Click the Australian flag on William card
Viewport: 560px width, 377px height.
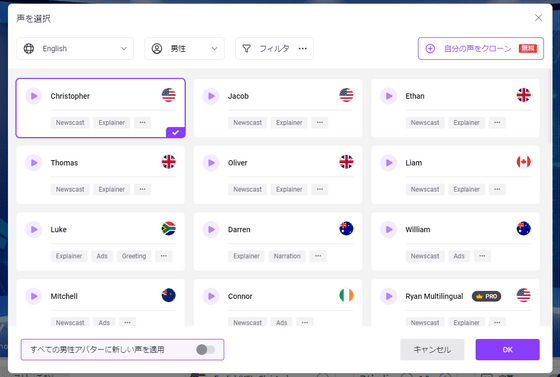coord(524,228)
